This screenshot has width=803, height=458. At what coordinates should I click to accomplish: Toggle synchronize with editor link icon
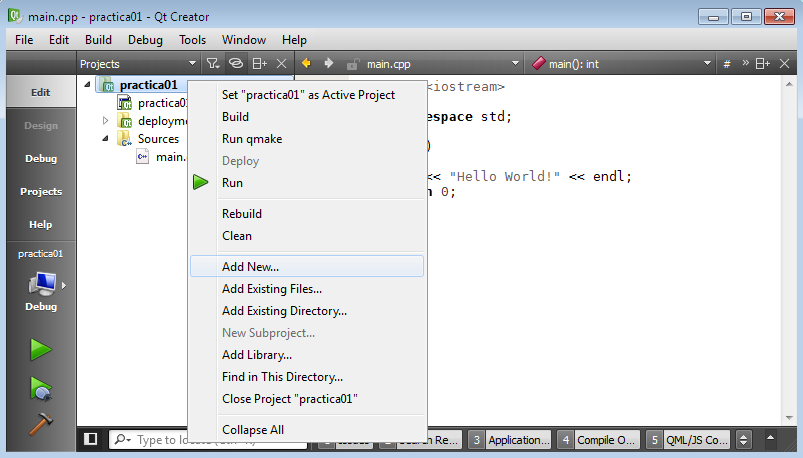[236, 64]
